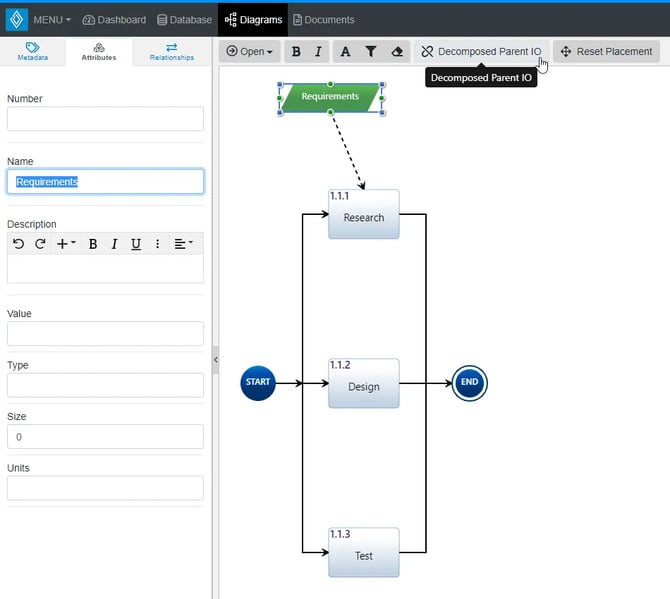
Task: Go to the Dashboard page
Action: click(x=114, y=20)
